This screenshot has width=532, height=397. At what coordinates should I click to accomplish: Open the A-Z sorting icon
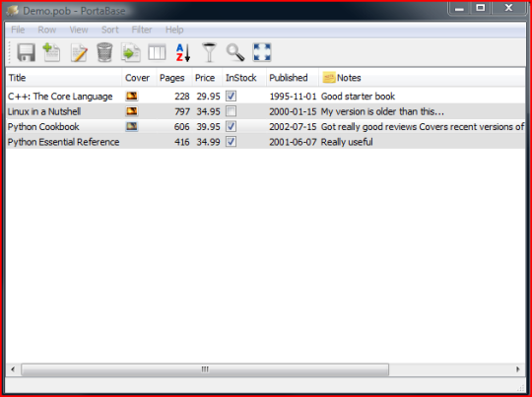click(x=183, y=52)
